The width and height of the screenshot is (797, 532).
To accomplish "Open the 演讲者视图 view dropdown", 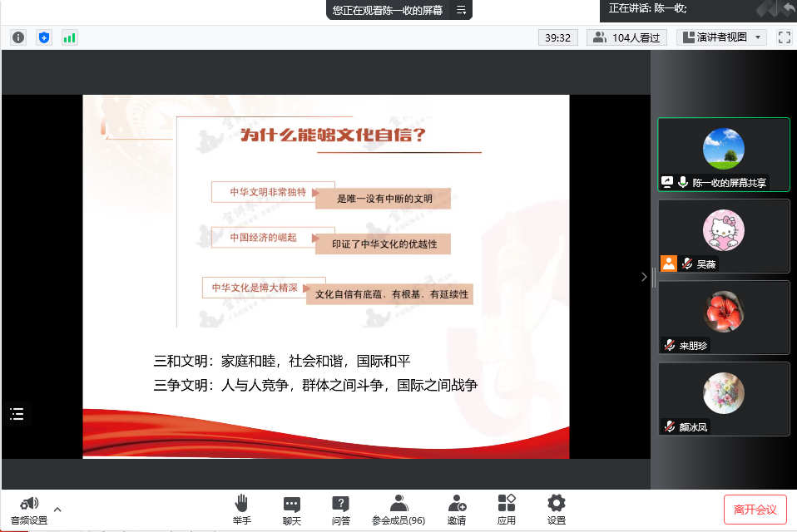I will coord(721,37).
